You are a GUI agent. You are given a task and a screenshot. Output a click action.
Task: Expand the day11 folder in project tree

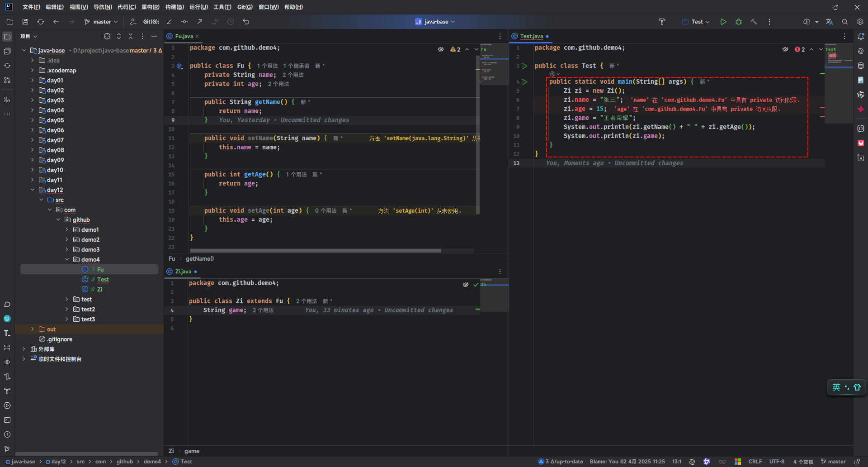tap(33, 180)
